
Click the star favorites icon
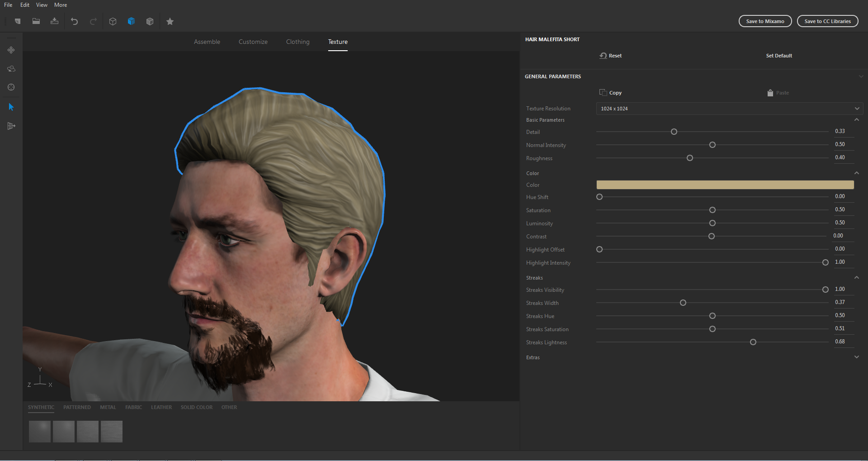(170, 21)
